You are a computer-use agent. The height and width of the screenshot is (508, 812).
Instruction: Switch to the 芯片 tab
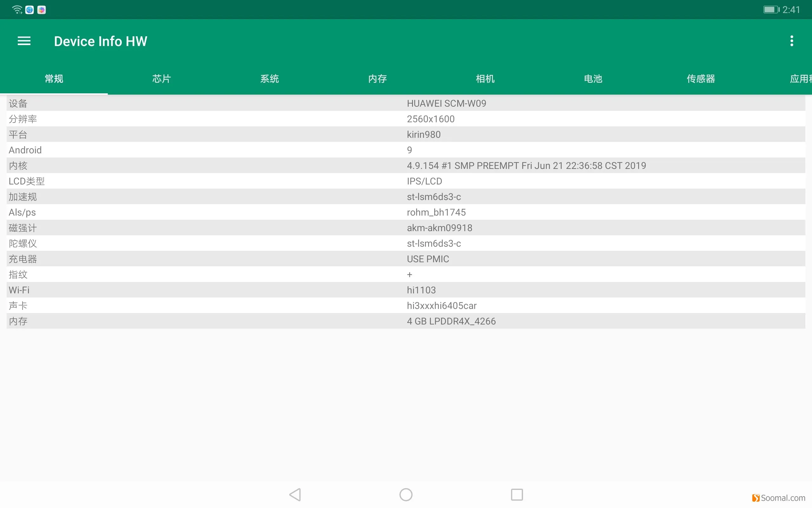[x=162, y=79]
